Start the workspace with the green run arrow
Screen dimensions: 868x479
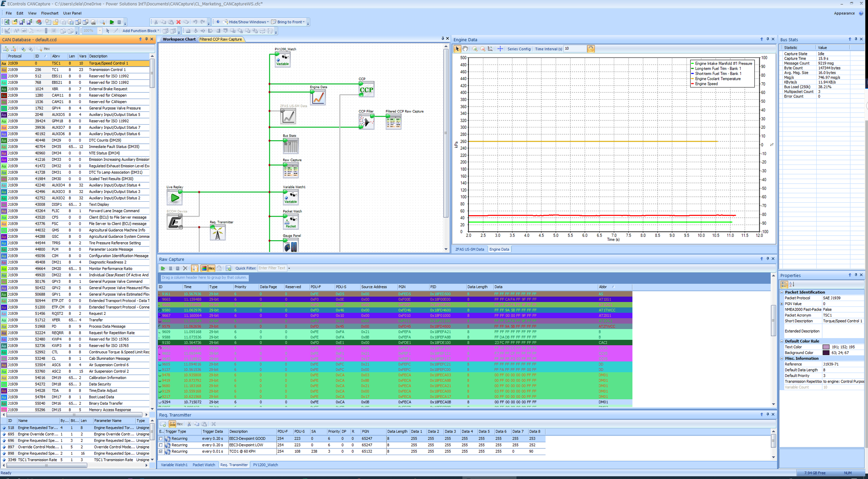[112, 22]
